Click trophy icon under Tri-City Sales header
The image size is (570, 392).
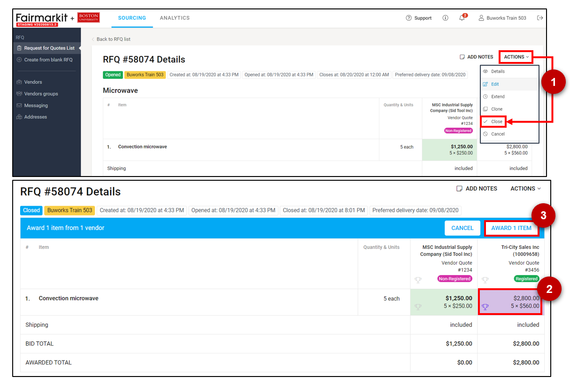[x=485, y=280]
